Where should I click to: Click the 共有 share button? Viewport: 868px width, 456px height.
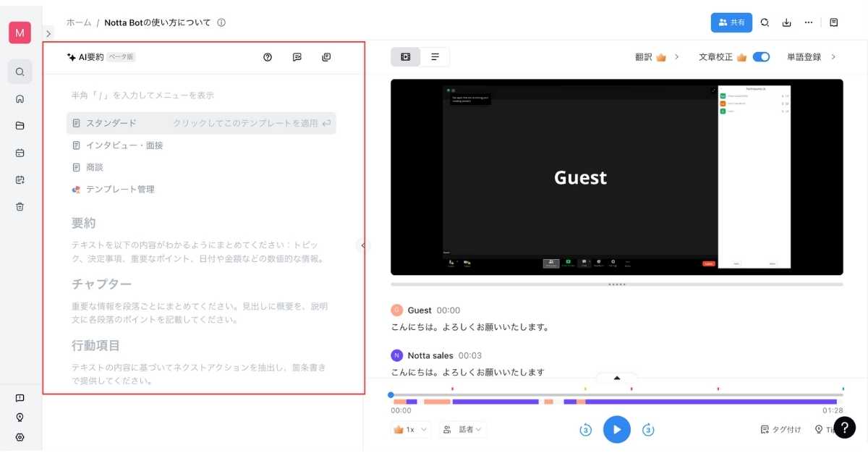(731, 22)
